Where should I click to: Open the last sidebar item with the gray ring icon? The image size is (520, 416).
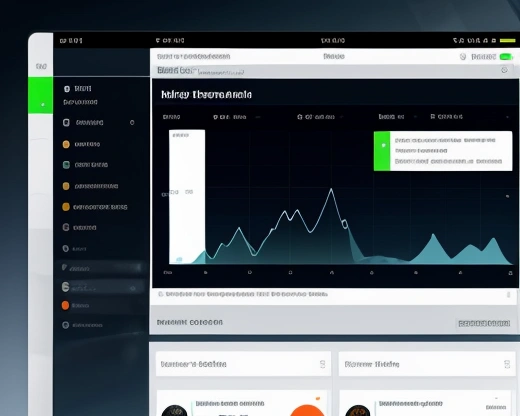(x=82, y=325)
